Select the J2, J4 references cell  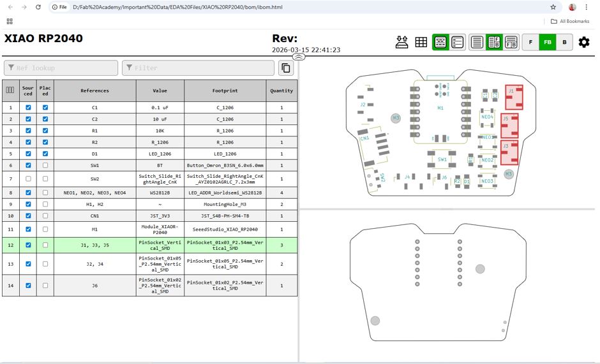point(95,264)
